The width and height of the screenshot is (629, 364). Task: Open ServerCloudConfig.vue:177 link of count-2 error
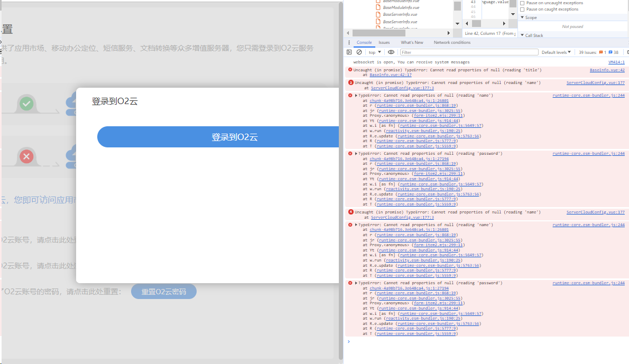pos(595,82)
